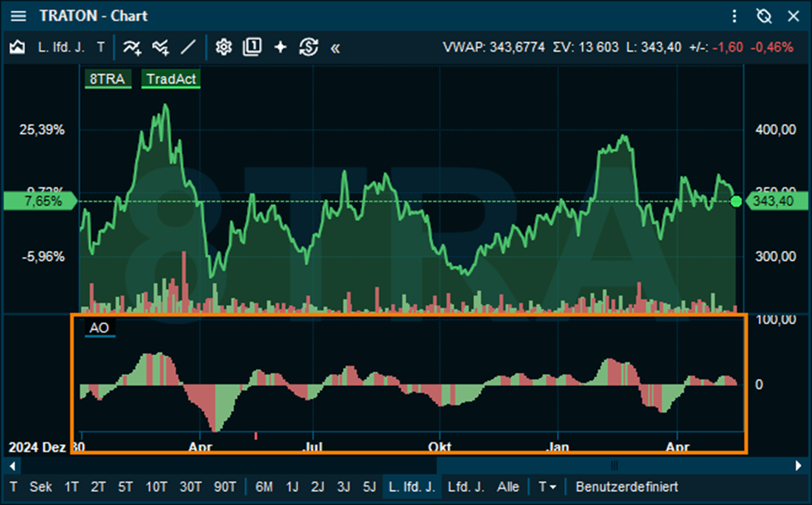Click the green 7,65% percent marker
This screenshot has width=812, height=505.
pos(41,201)
